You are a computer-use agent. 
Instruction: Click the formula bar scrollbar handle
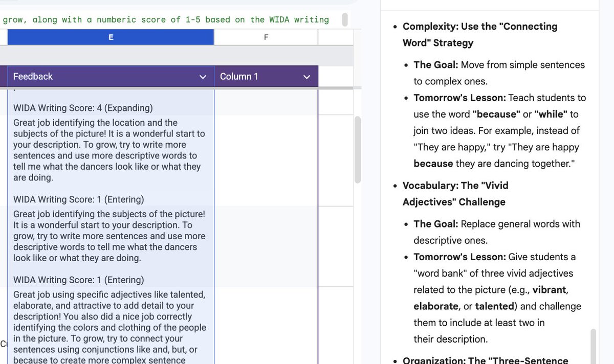pyautogui.click(x=345, y=19)
